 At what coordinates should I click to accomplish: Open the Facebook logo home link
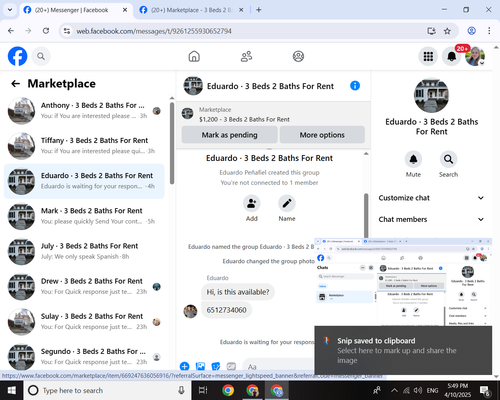pyautogui.click(x=17, y=56)
